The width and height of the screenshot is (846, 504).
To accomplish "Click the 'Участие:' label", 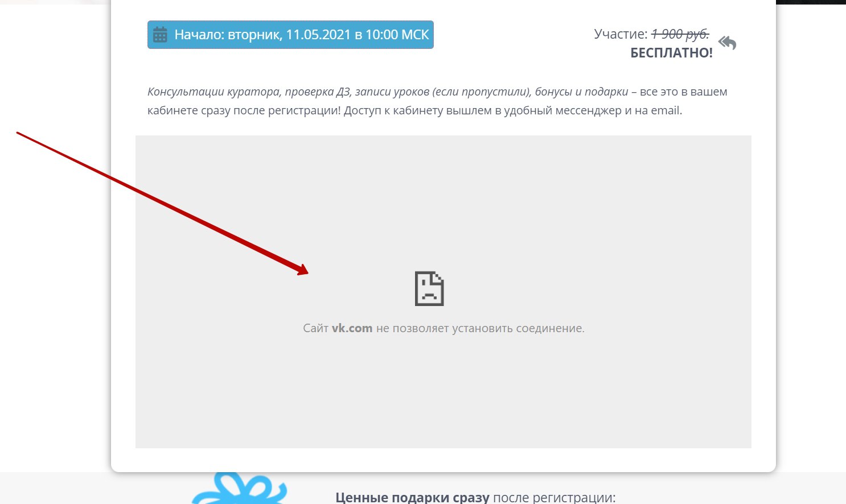I will click(x=621, y=34).
